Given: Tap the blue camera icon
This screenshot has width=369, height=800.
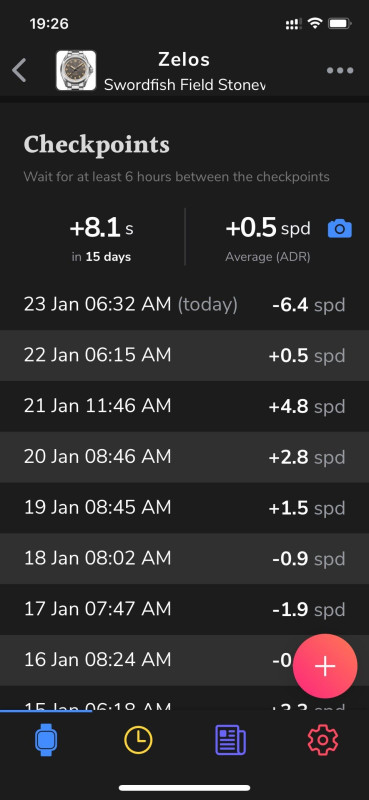Looking at the screenshot, I should 340,229.
